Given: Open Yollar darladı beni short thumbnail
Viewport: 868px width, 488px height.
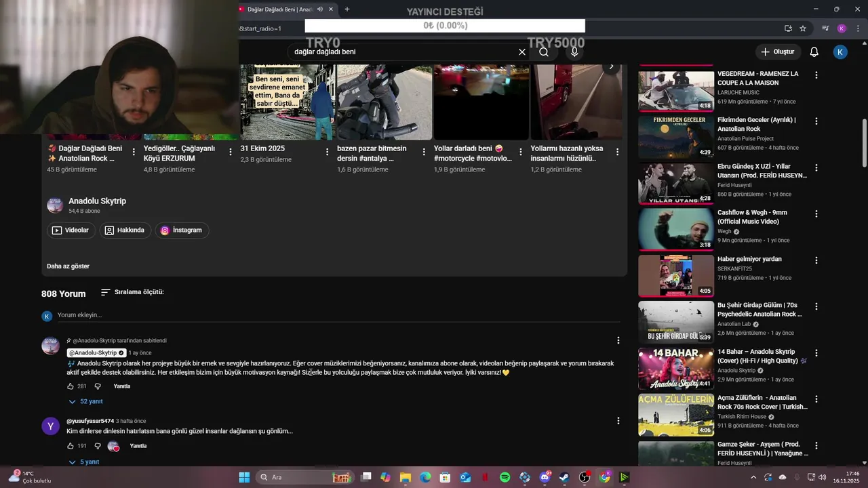Looking at the screenshot, I should pos(481,102).
